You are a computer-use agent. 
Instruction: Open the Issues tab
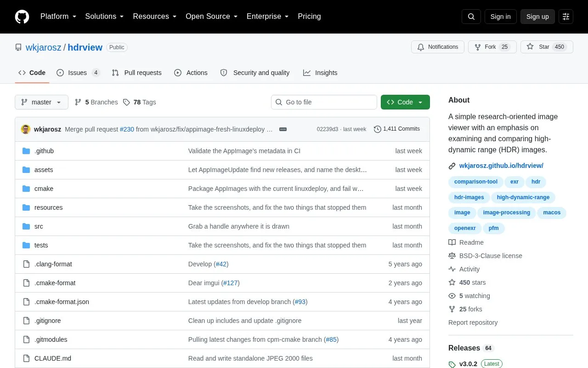78,73
